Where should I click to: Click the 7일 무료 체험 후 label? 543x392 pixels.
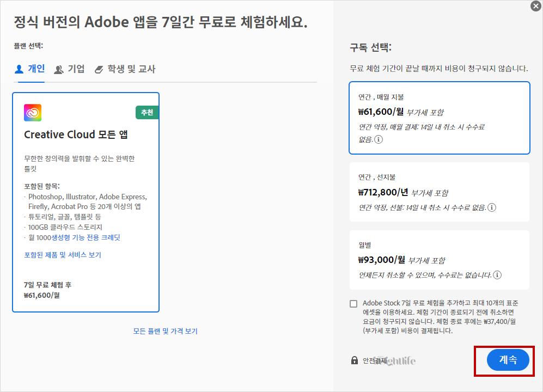point(48,285)
